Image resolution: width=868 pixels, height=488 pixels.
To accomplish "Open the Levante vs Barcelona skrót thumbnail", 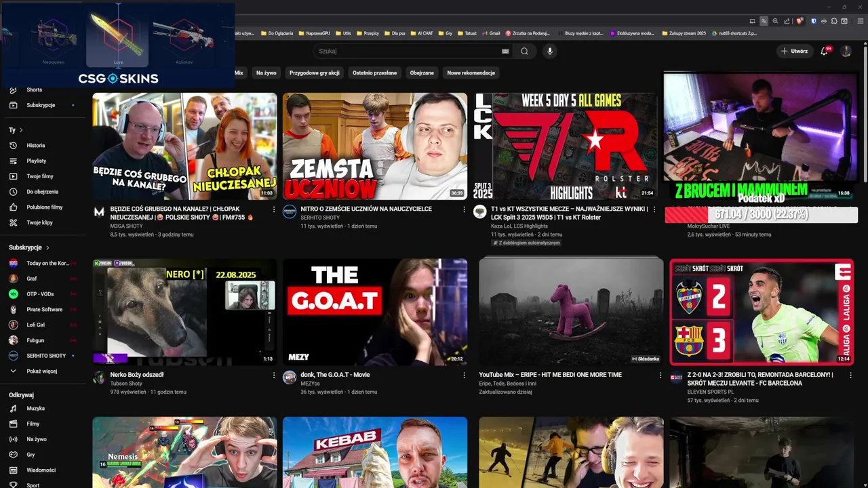I will [762, 312].
